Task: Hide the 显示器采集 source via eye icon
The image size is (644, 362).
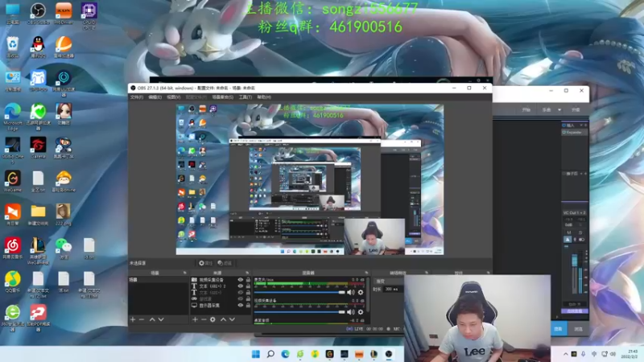Action: 240,306
